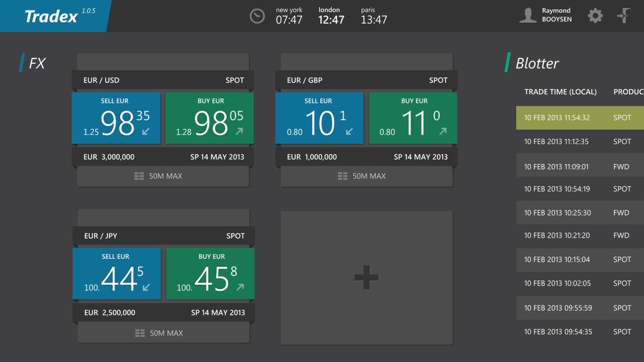Click the logout door icon
644x362 pixels.
pyautogui.click(x=624, y=16)
